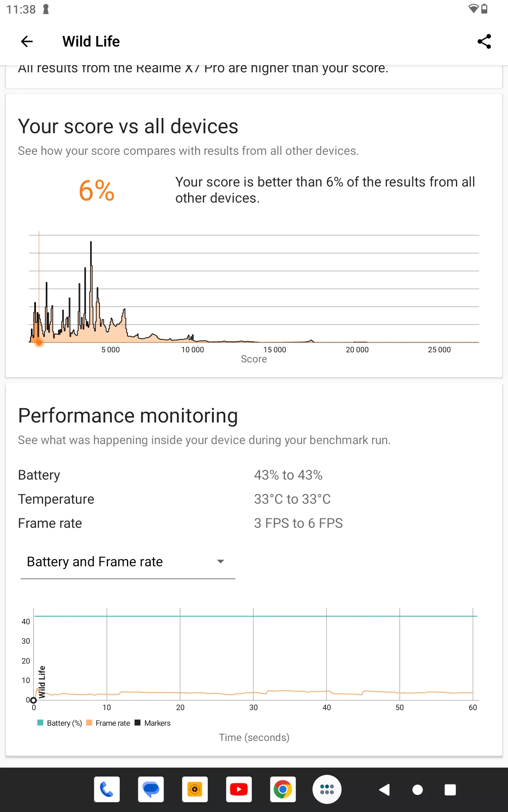508x812 pixels.
Task: Share the Wild Life result
Action: click(484, 41)
